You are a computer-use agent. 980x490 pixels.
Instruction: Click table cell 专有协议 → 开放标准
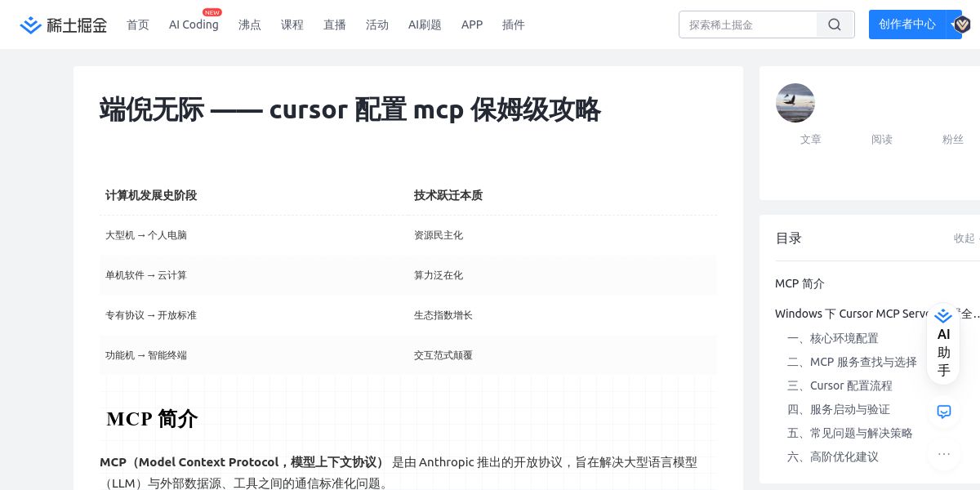click(151, 315)
